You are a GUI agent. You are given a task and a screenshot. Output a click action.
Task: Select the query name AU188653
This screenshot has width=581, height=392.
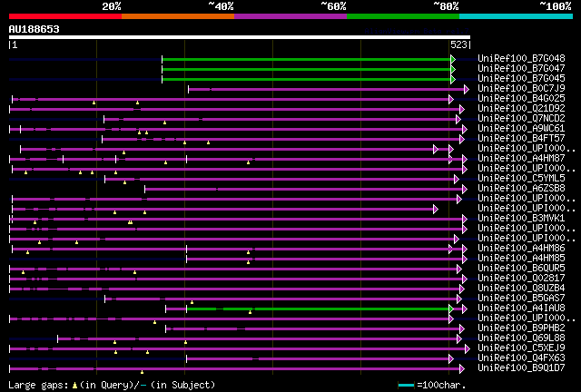[x=34, y=29]
